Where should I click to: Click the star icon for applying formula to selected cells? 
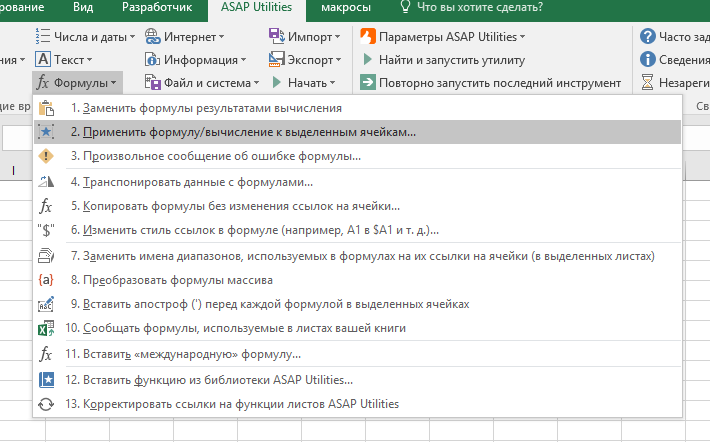click(x=46, y=132)
